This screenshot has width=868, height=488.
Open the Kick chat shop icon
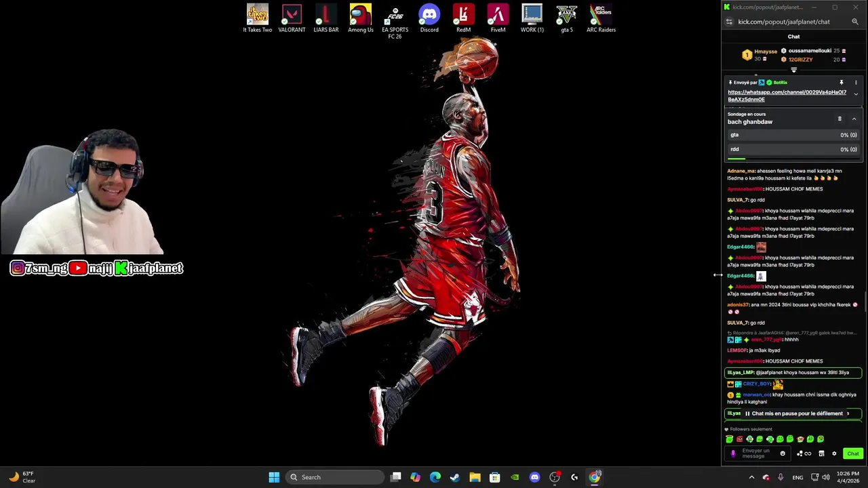pos(821,453)
